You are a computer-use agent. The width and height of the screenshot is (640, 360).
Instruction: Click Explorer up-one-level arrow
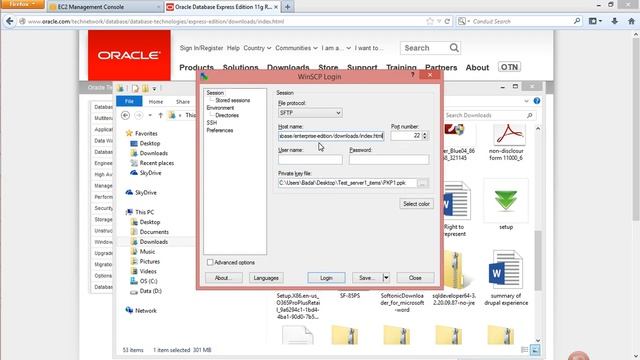(160, 116)
